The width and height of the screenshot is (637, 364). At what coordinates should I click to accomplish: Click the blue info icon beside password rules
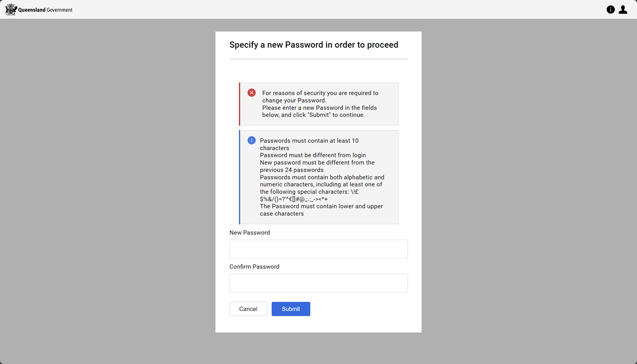point(252,141)
